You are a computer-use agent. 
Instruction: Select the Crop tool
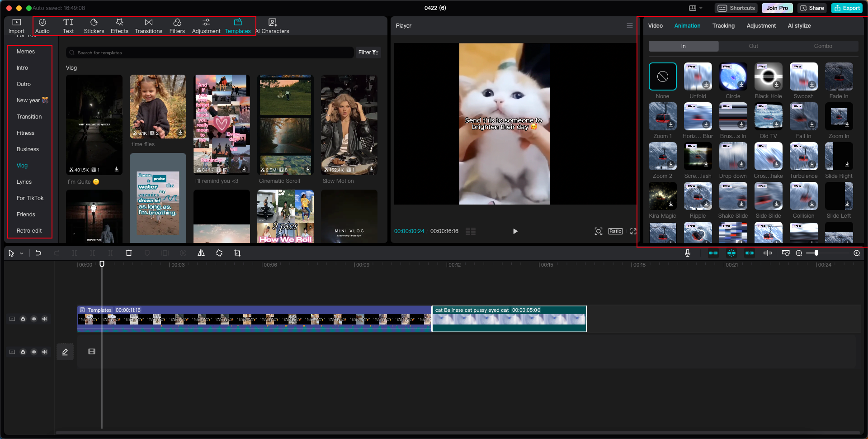(x=237, y=253)
